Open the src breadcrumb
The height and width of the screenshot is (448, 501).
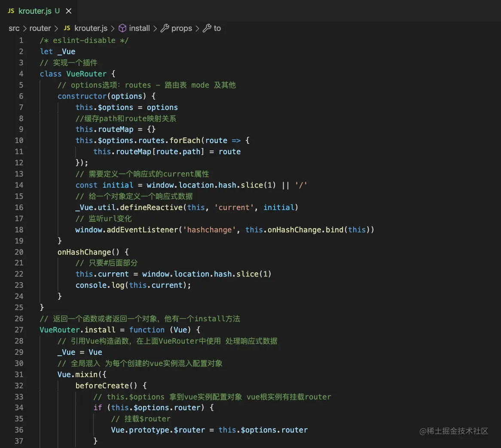tap(14, 28)
